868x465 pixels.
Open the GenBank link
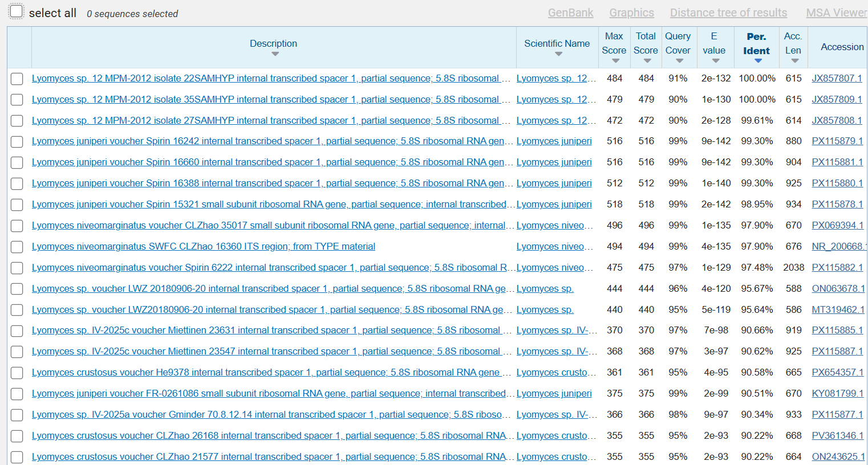point(570,13)
